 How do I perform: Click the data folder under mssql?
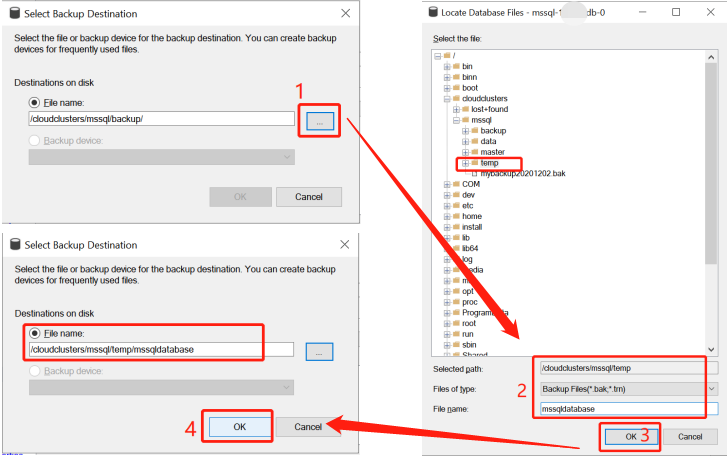pos(488,141)
